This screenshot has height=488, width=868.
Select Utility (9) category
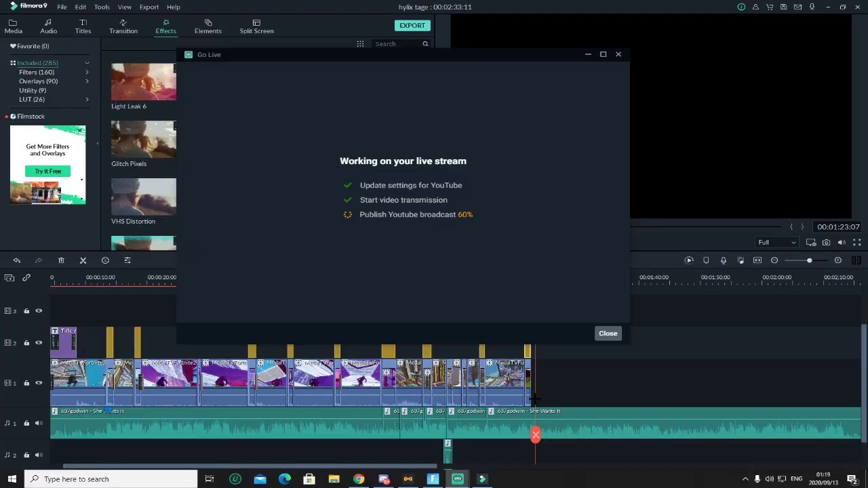click(x=33, y=90)
